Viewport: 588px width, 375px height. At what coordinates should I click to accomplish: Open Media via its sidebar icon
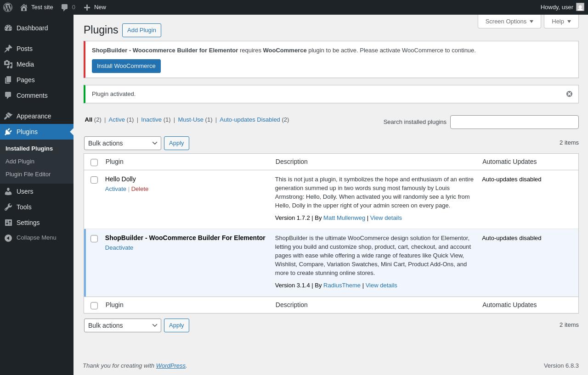tap(8, 64)
